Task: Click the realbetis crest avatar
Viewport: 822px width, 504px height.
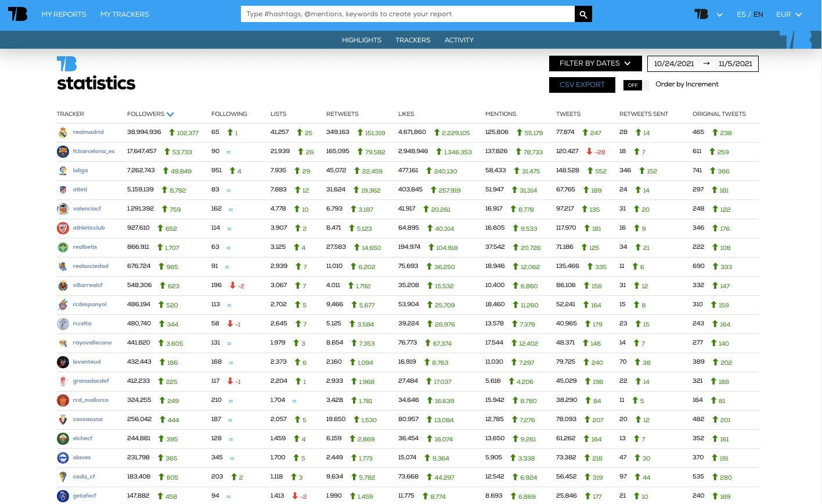Action: pos(63,247)
